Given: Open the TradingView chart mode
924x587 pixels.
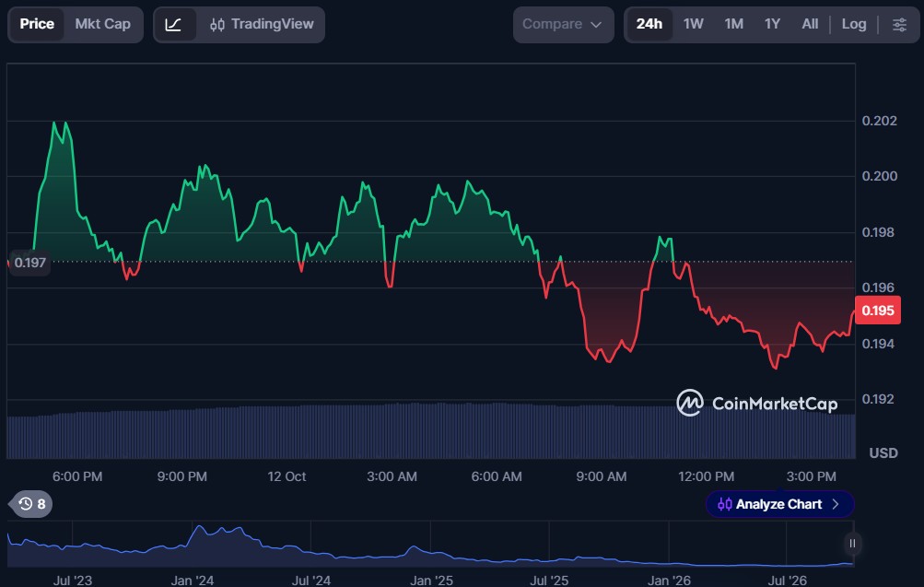Looking at the screenshot, I should pyautogui.click(x=262, y=25).
